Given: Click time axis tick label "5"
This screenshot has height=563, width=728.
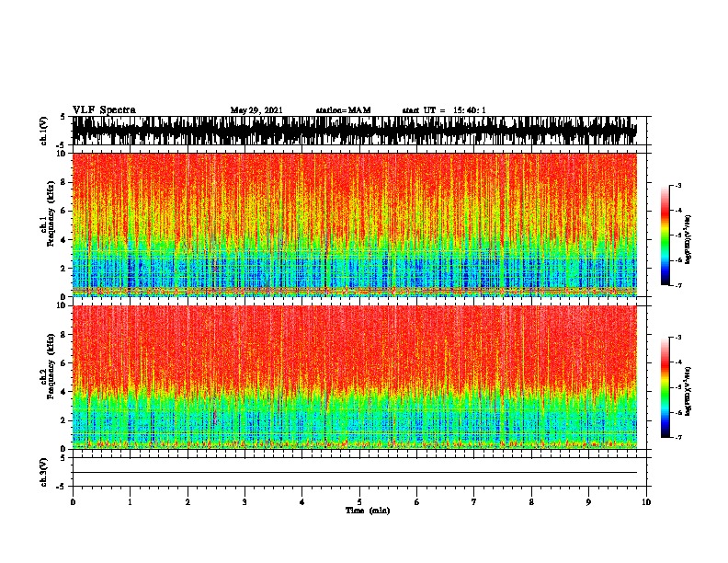Looking at the screenshot, I should coord(359,502).
